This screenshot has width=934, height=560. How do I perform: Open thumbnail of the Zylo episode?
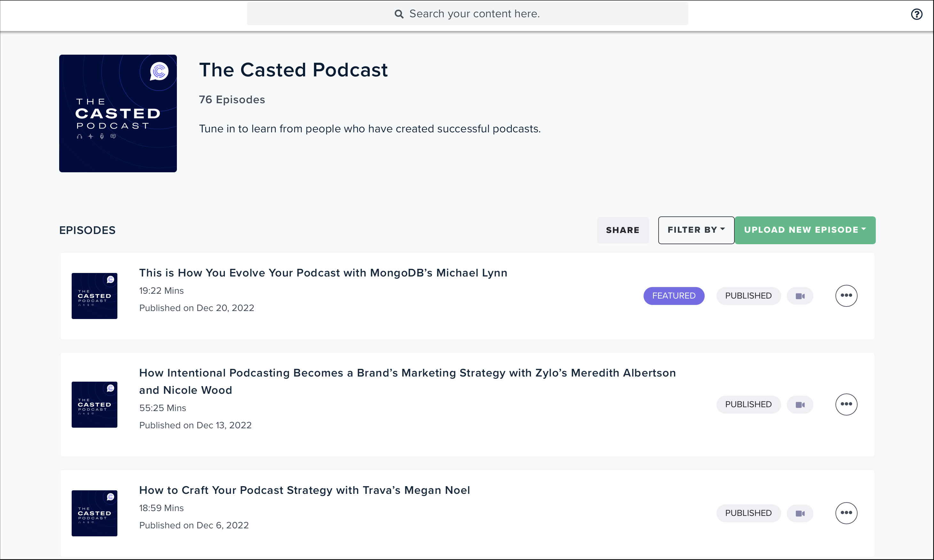(94, 405)
